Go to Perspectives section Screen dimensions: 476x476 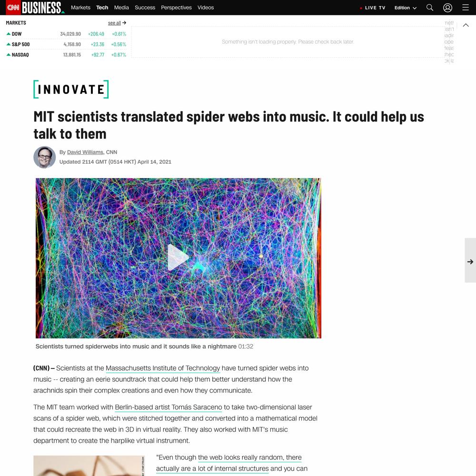click(x=176, y=8)
